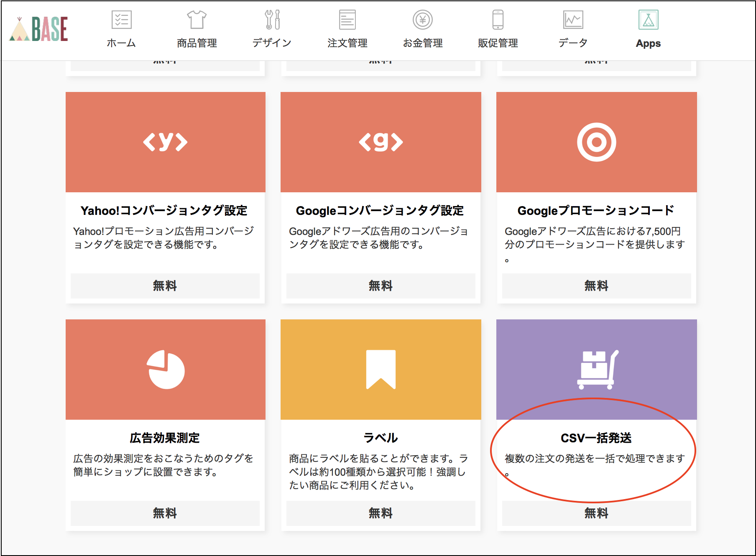Viewport: 756px width, 556px height.
Task: Click the BASE logo
Action: [x=38, y=29]
